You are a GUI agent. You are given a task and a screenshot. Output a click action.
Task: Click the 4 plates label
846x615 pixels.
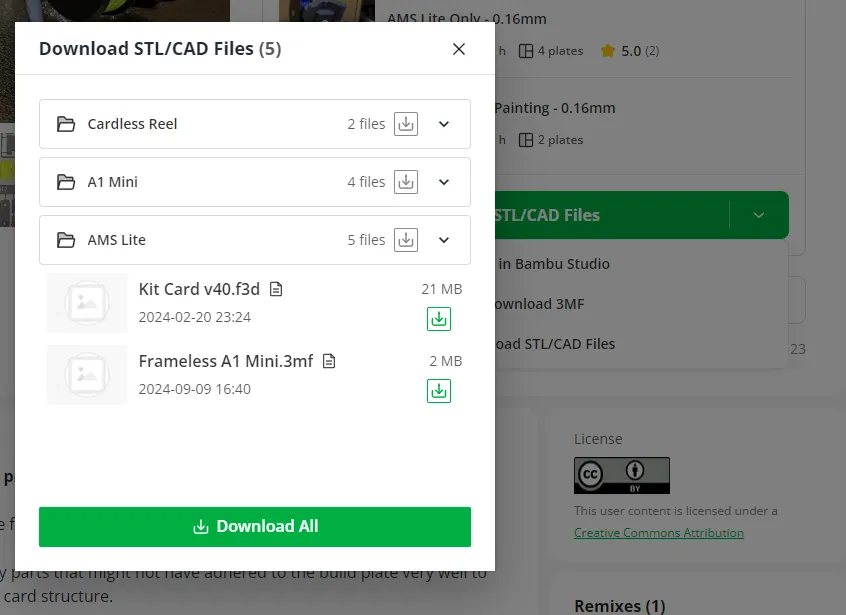(x=551, y=51)
